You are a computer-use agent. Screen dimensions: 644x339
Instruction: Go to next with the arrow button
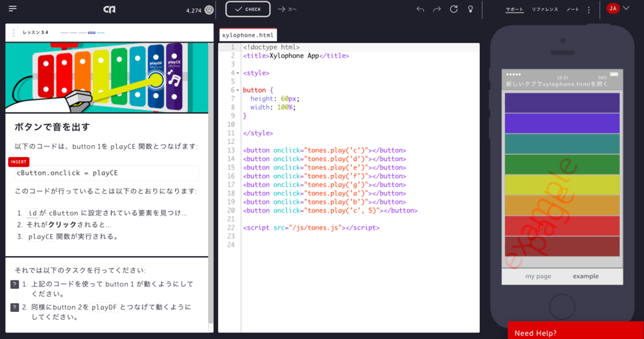287,9
